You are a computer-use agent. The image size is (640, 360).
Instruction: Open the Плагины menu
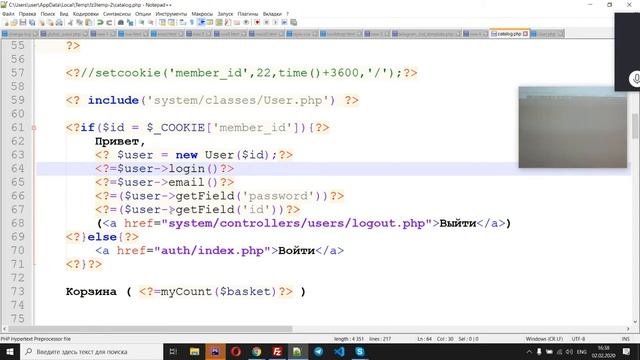click(x=248, y=14)
